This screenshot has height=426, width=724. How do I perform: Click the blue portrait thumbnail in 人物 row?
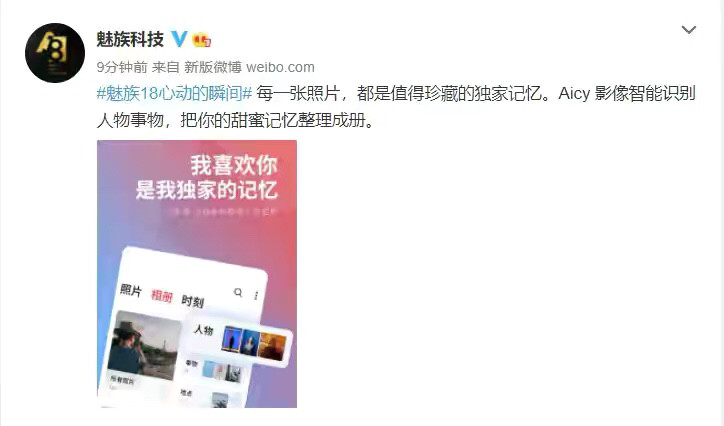[232, 339]
